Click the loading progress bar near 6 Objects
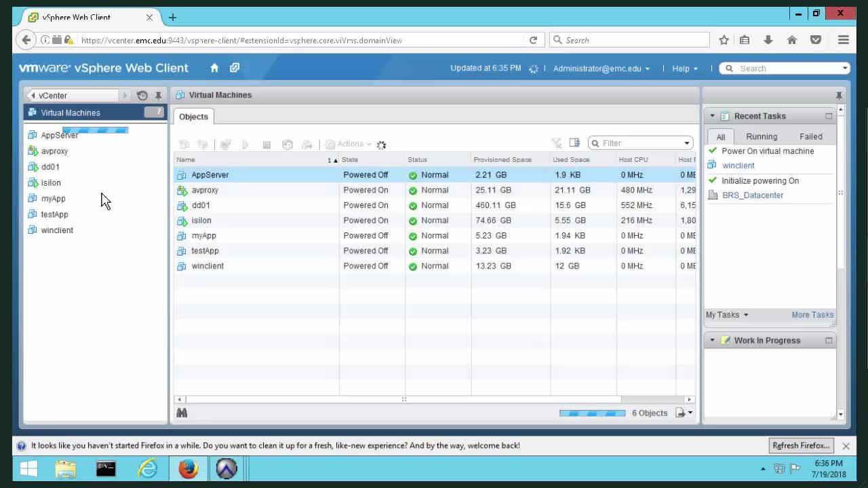 (592, 413)
